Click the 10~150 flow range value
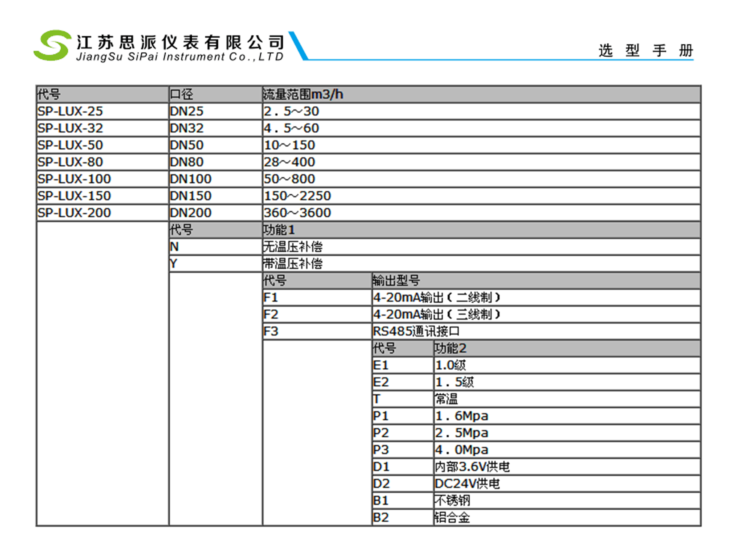The image size is (740, 560). 289,145
